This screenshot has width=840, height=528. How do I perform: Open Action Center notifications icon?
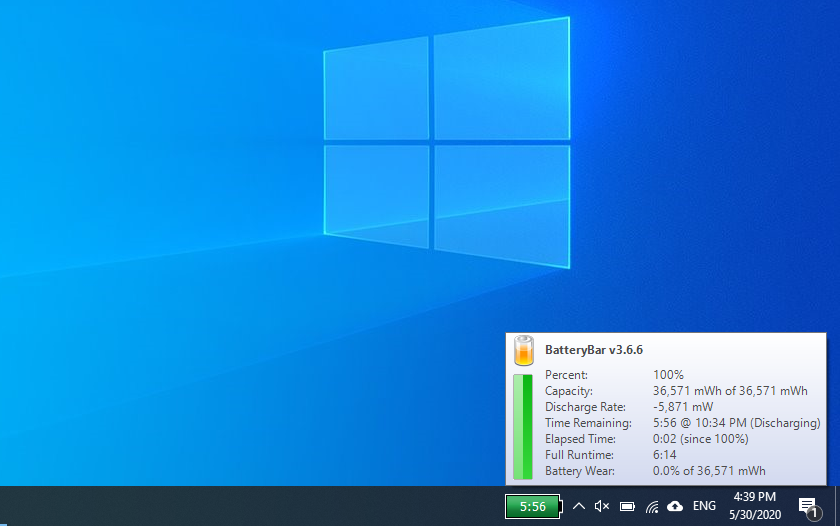coord(809,507)
